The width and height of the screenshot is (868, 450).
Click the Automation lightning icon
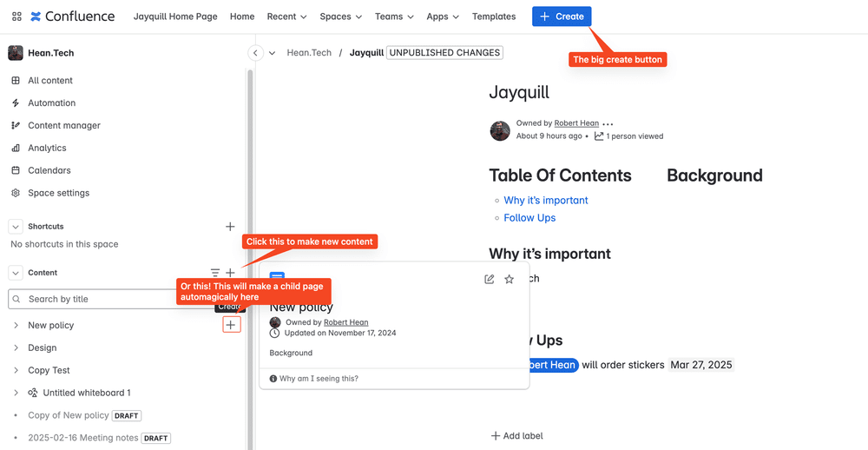click(16, 103)
